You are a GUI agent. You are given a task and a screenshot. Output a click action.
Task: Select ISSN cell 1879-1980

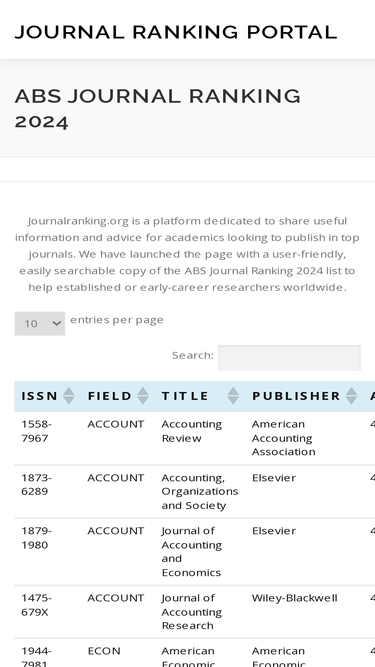(x=37, y=538)
